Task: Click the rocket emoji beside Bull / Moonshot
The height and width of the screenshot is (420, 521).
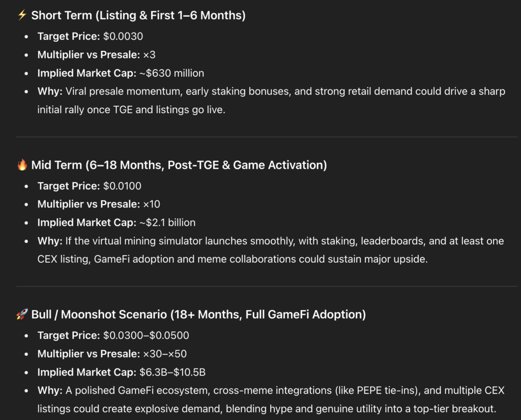Action: coord(22,315)
